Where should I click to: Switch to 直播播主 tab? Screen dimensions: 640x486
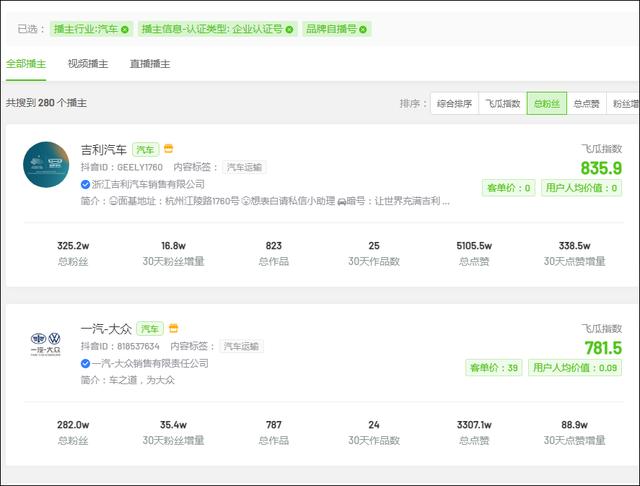(x=150, y=64)
